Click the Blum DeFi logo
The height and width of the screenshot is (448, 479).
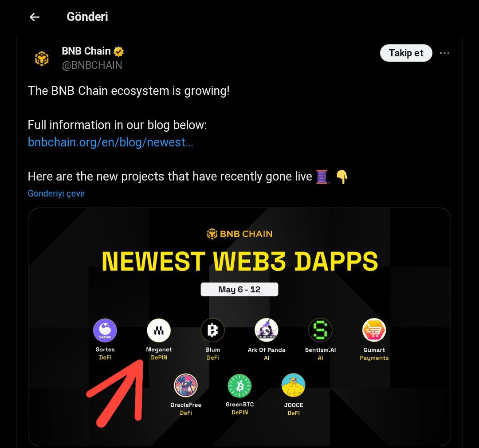pos(212,330)
